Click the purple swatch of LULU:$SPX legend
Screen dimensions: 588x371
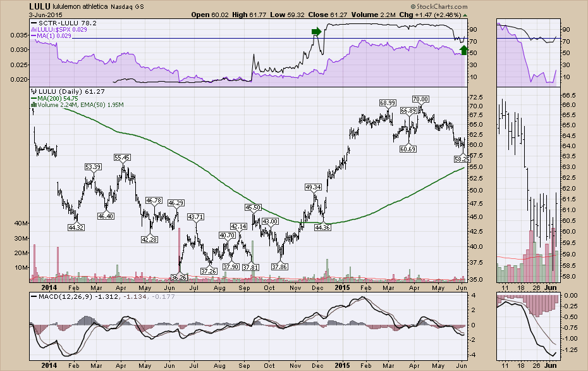pyautogui.click(x=34, y=29)
